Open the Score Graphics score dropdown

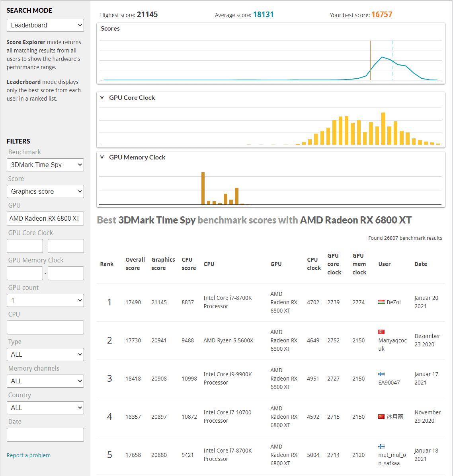tap(45, 192)
